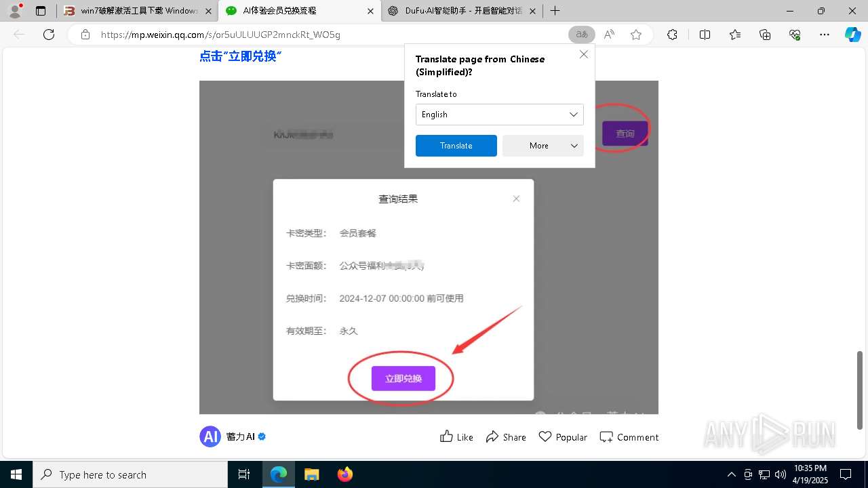This screenshot has width=868, height=488.
Task: Click the taskbar search box
Action: tap(130, 474)
